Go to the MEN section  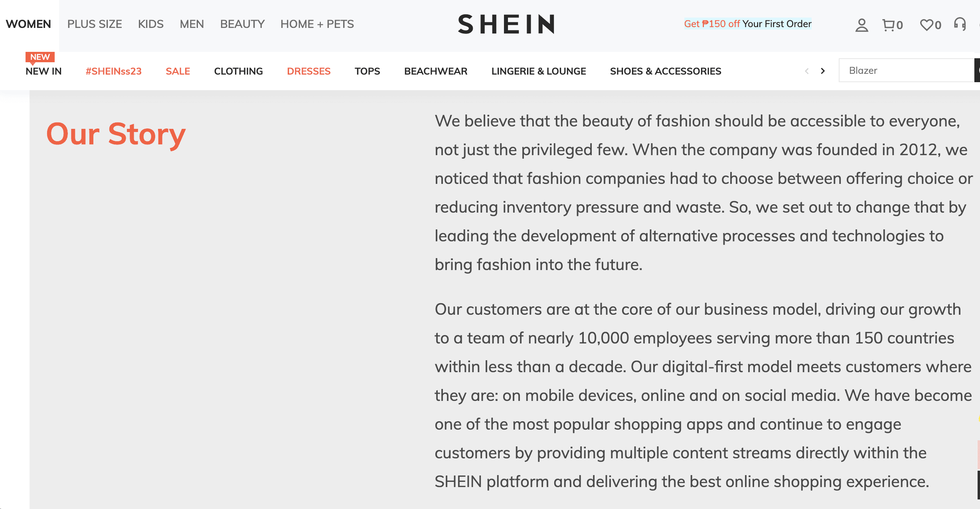[x=192, y=24]
